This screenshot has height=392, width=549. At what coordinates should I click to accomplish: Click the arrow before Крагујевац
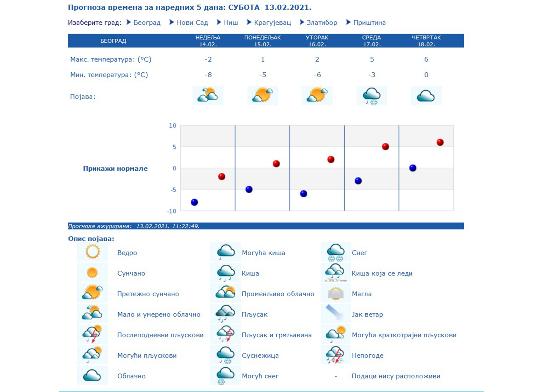pyautogui.click(x=249, y=22)
